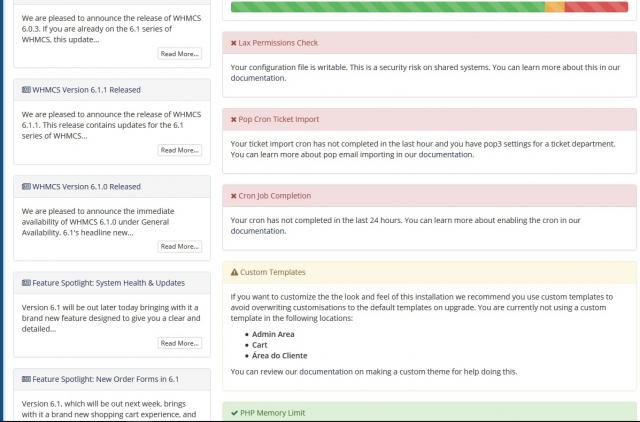Viewport: 640px width, 422px height.
Task: Follow the documentation link in Pop Cron Ticket Import
Action: point(445,155)
